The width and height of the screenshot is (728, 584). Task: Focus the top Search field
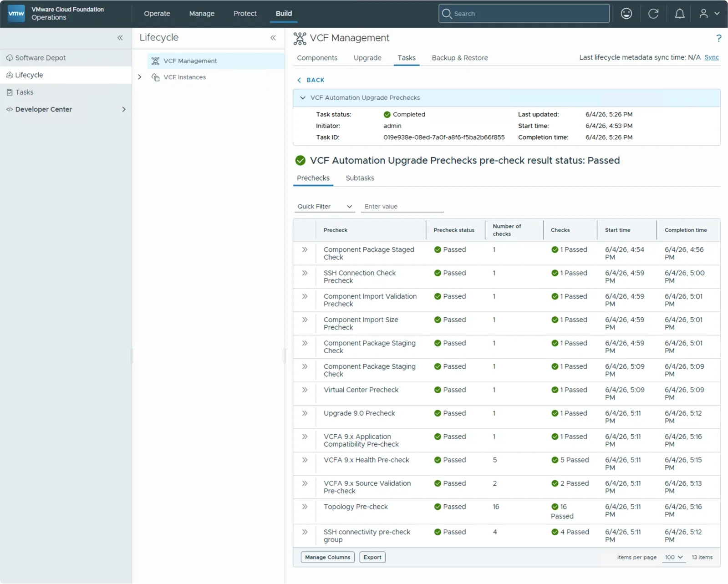[x=524, y=14]
